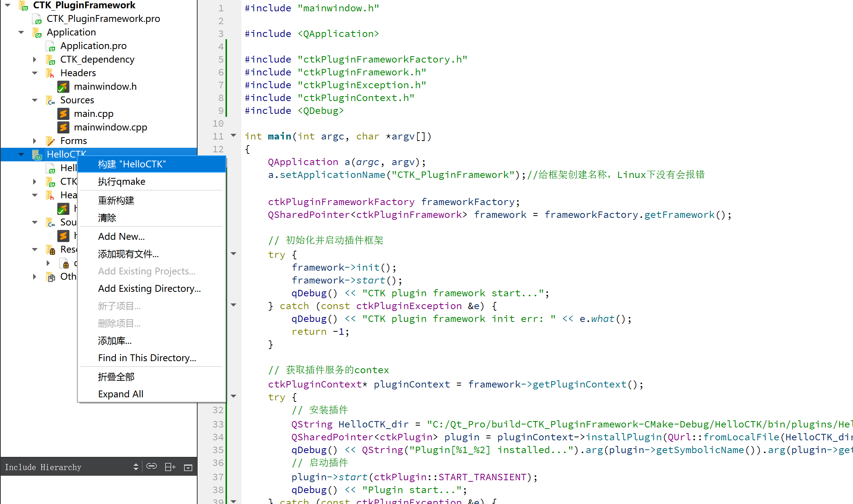Open mainwindow.h header file

click(x=105, y=86)
